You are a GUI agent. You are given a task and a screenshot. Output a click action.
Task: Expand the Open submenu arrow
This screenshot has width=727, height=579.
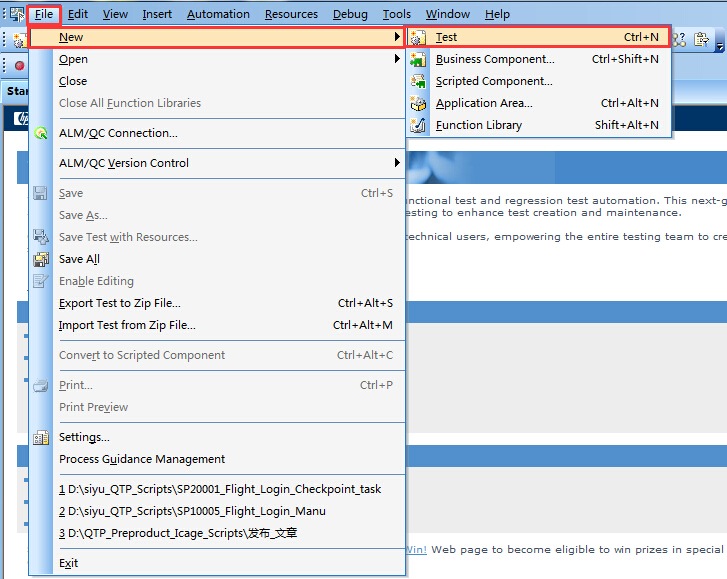pyautogui.click(x=397, y=59)
